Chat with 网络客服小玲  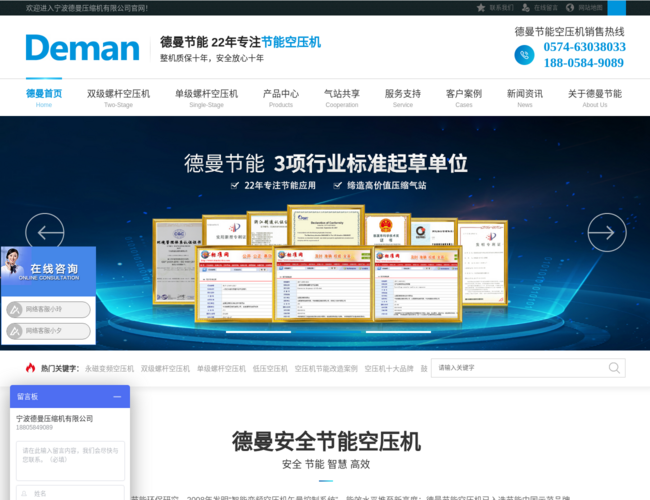(x=49, y=309)
